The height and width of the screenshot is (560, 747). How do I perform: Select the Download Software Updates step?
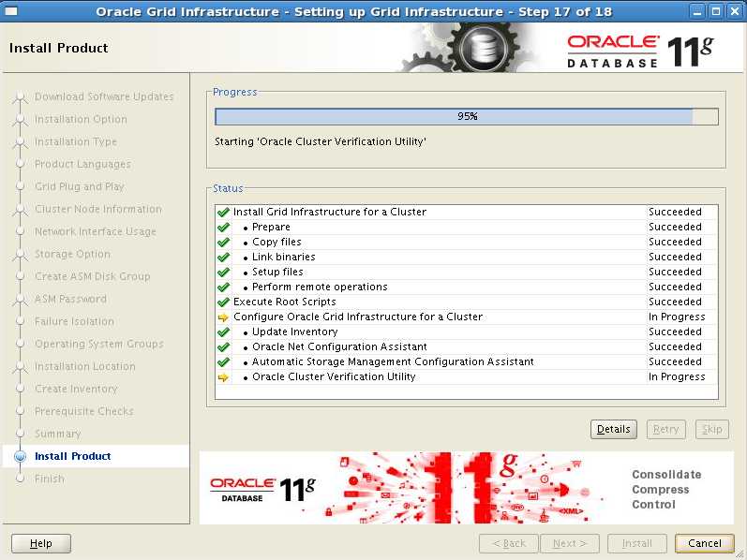[104, 96]
